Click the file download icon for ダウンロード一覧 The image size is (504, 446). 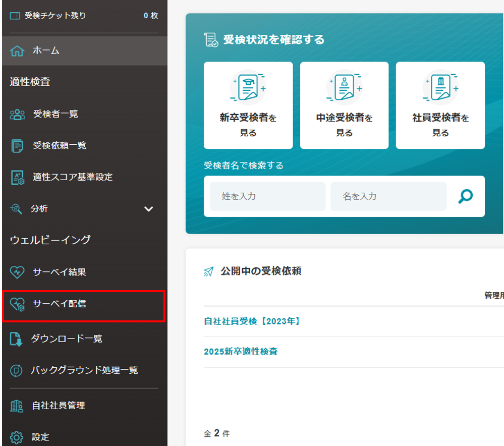tap(16, 339)
